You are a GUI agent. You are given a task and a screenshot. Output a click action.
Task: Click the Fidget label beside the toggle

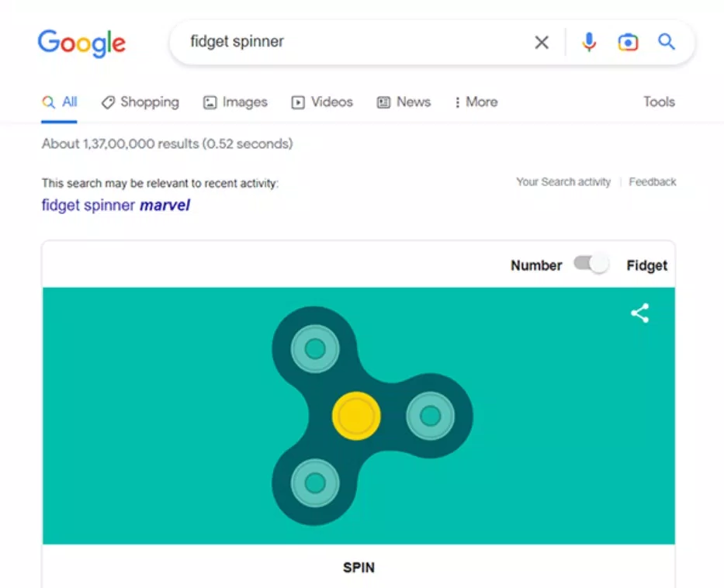pos(646,265)
